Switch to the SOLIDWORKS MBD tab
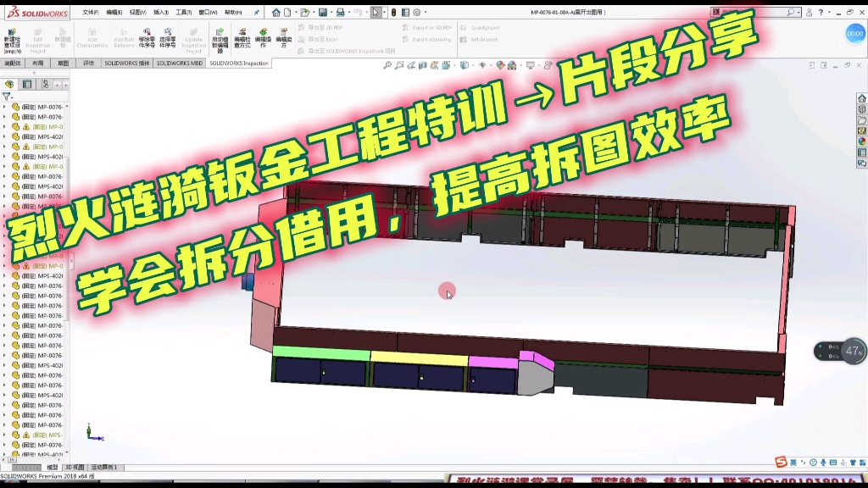This screenshot has width=868, height=488. 179,63
